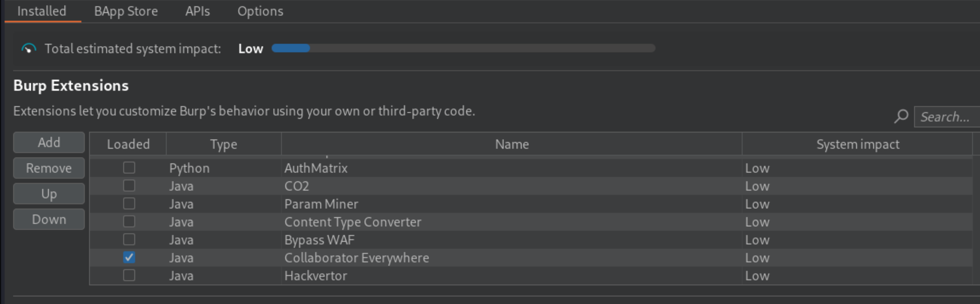980x304 pixels.
Task: Click Low impact cell for Content Type Converter
Action: [x=857, y=222]
